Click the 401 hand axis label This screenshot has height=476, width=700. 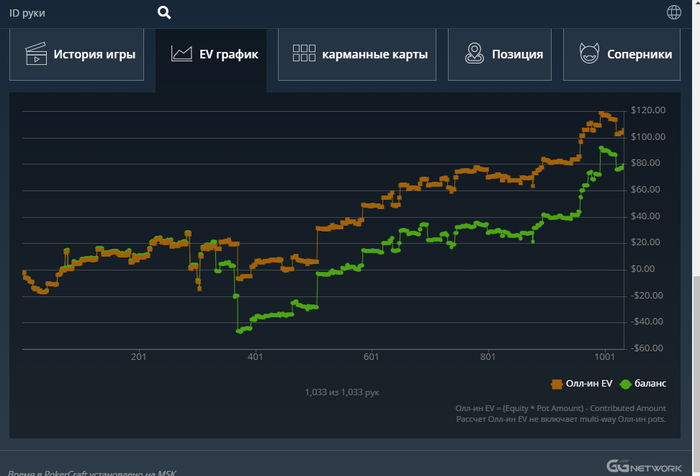255,357
